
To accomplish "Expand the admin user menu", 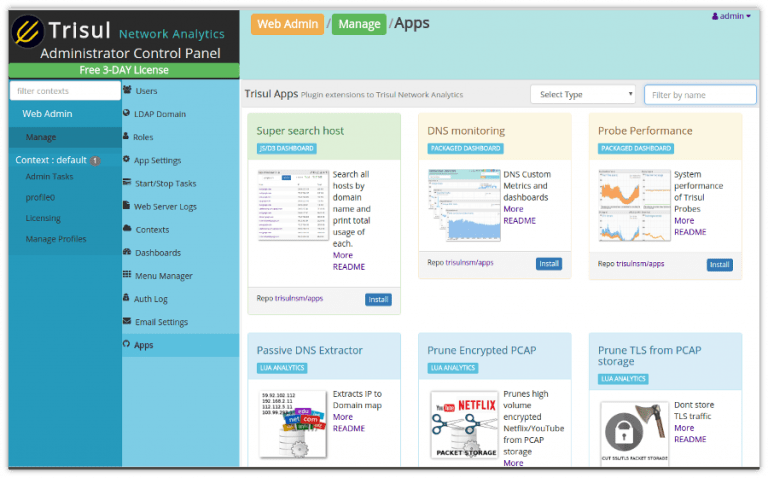I will pyautogui.click(x=730, y=16).
